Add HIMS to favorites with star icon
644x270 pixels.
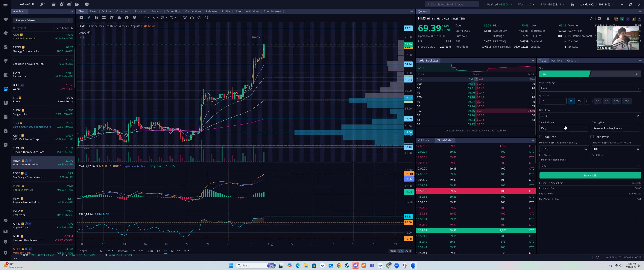tap(591, 19)
